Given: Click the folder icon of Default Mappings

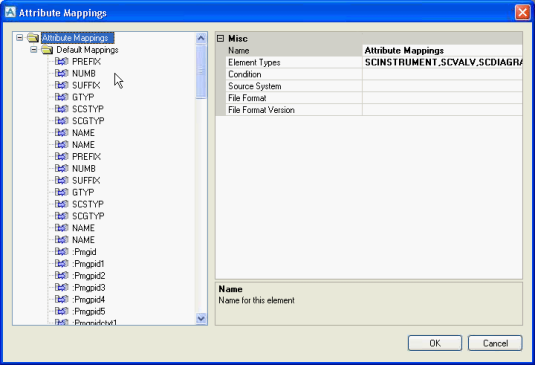Looking at the screenshot, I should [47, 50].
